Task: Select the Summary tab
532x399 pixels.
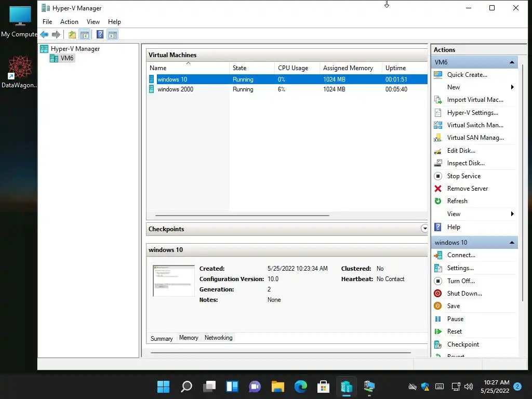Action: 162,338
